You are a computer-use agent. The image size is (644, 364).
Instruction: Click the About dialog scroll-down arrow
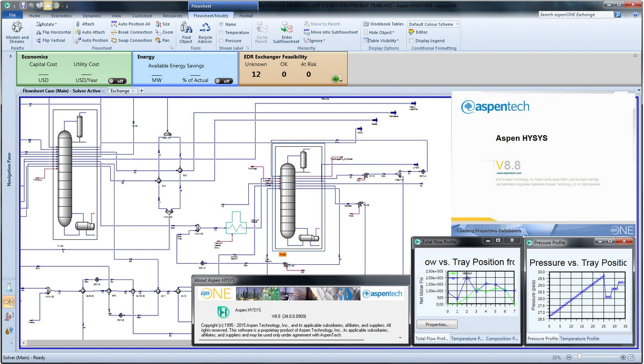(401, 338)
